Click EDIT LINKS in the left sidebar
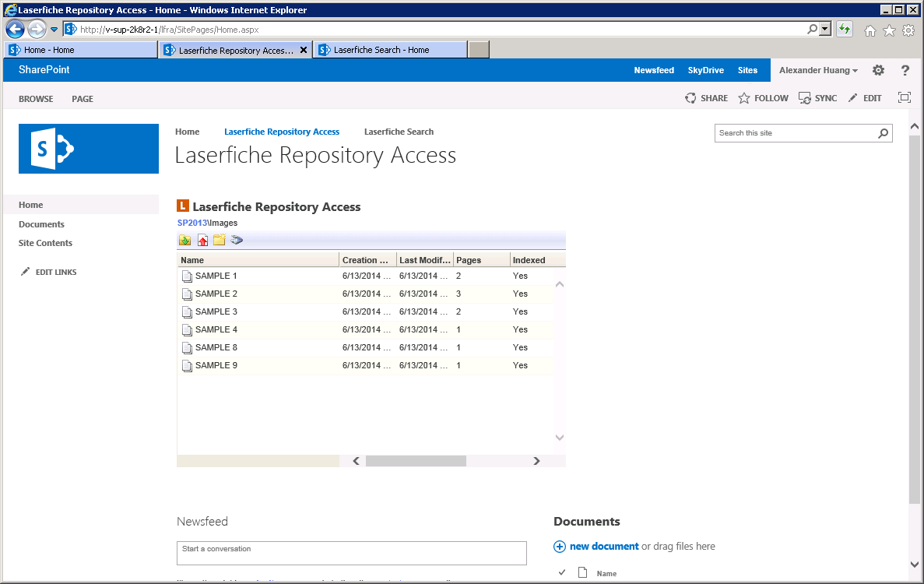The height and width of the screenshot is (584, 924). [x=56, y=273]
